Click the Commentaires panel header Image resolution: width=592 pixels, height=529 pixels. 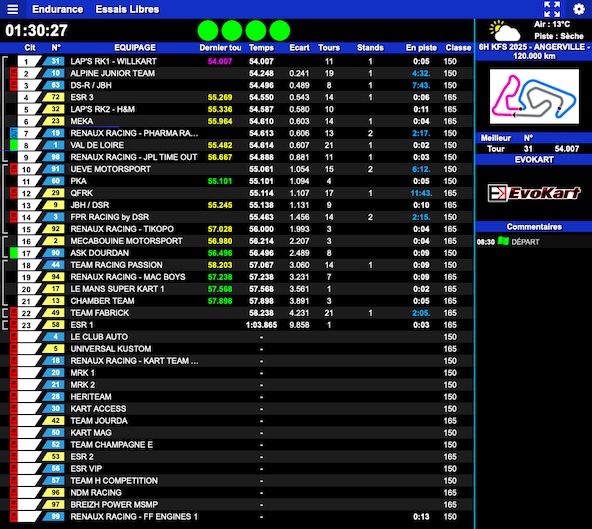533,227
